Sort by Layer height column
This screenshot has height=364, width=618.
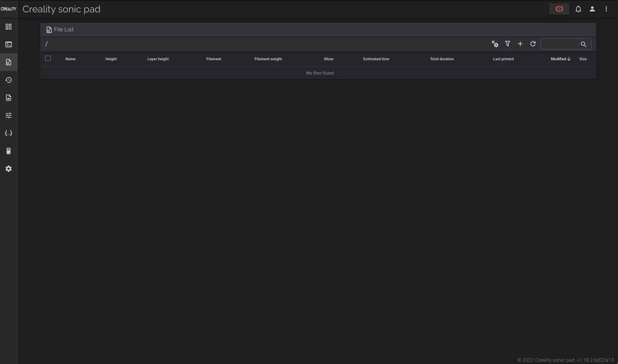tap(158, 59)
